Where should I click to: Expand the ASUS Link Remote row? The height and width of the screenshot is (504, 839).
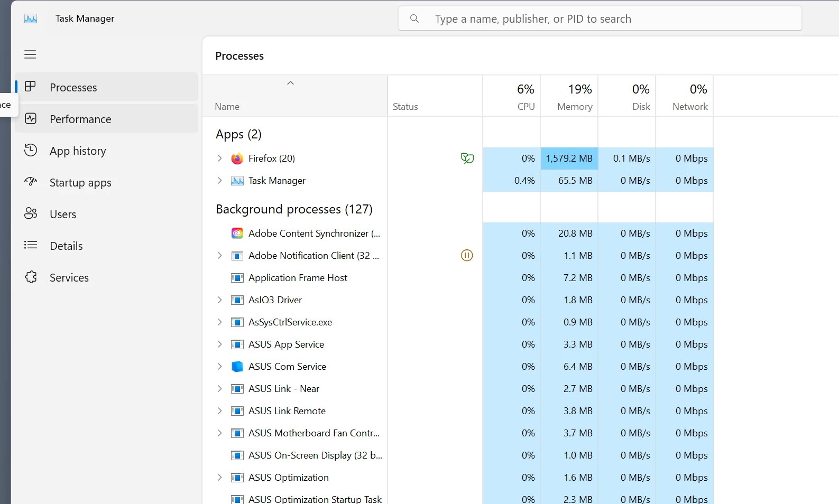coord(219,410)
